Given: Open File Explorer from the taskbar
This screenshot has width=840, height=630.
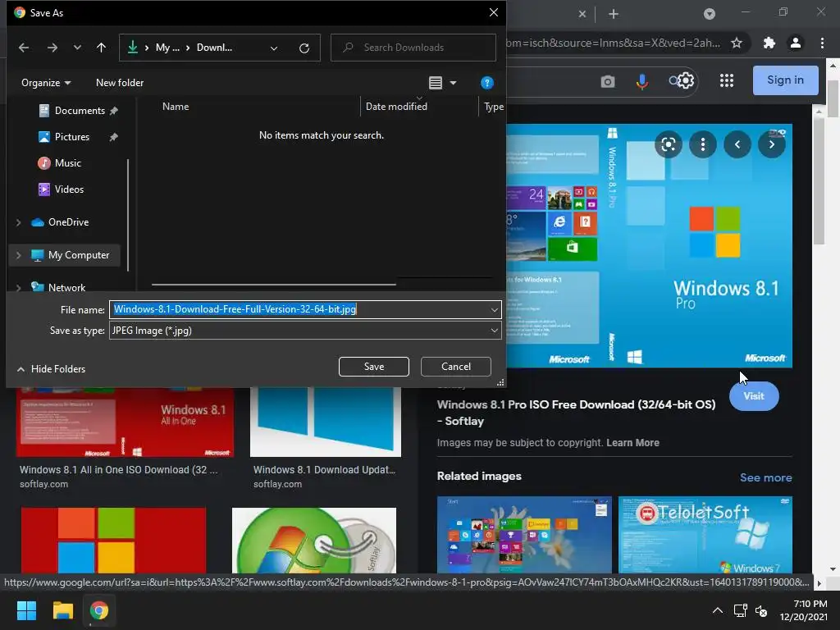Looking at the screenshot, I should [62, 610].
